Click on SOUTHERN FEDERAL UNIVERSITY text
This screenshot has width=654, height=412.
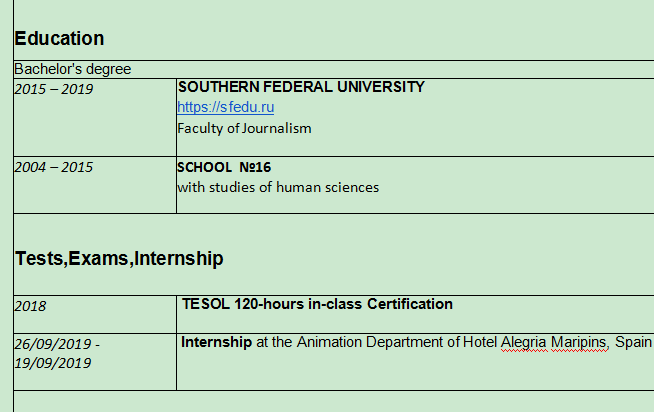coord(301,87)
